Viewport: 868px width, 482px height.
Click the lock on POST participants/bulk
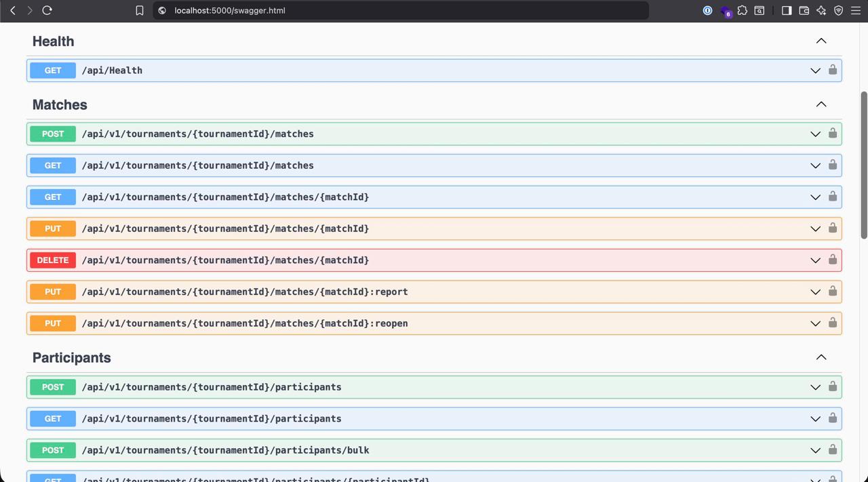[832, 449]
